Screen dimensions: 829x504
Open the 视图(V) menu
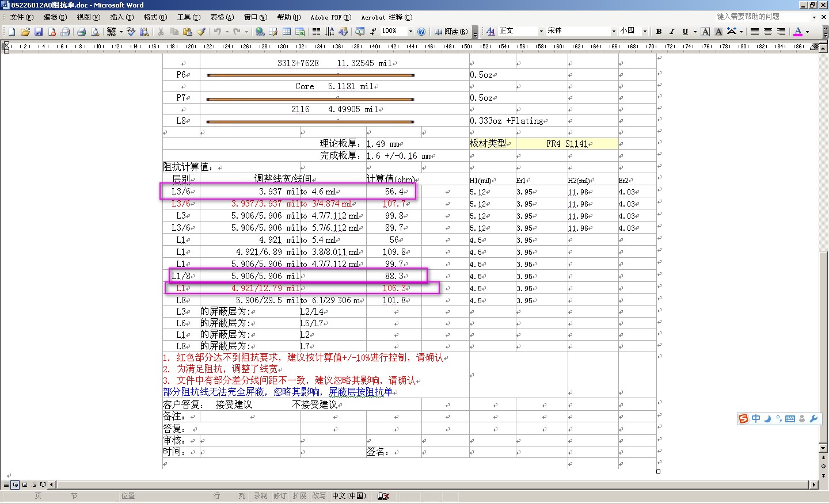88,17
